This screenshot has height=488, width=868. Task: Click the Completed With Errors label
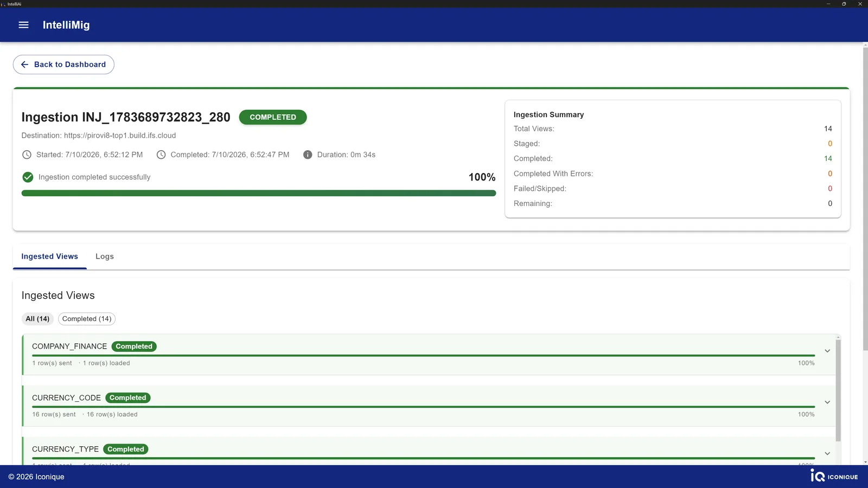point(553,174)
